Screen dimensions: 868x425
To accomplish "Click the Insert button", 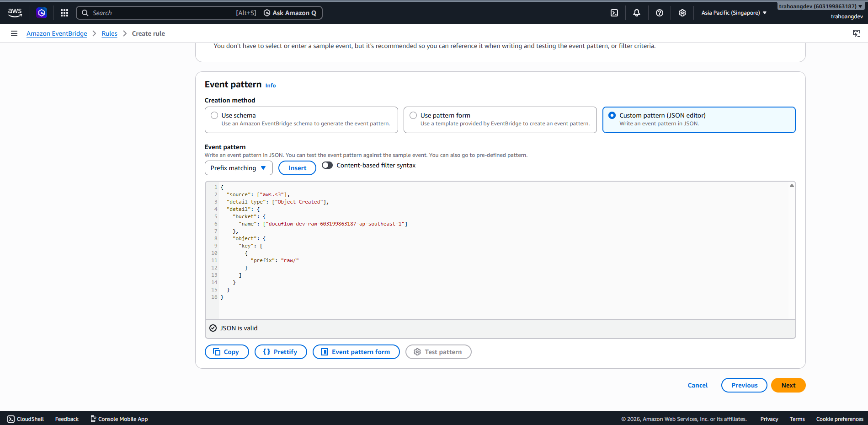I will (x=297, y=168).
